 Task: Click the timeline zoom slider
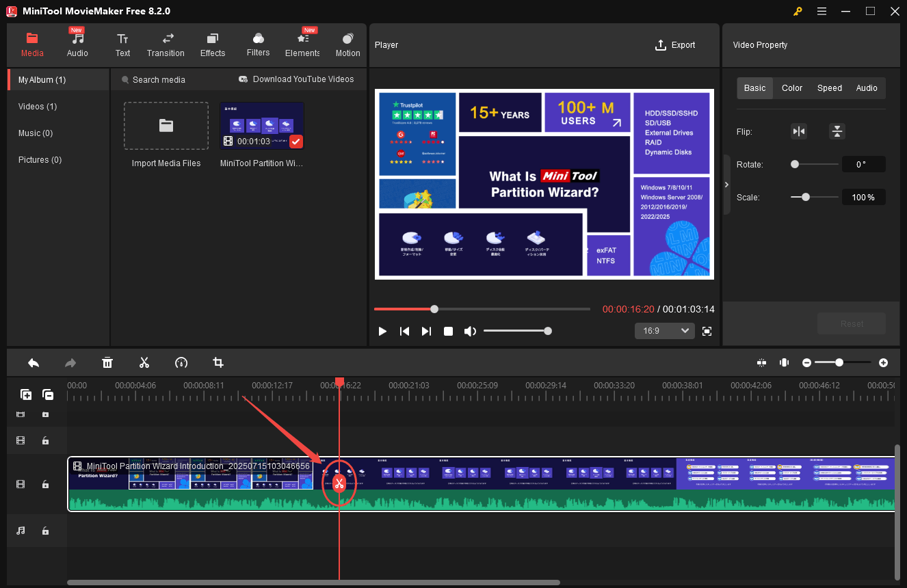click(x=843, y=362)
